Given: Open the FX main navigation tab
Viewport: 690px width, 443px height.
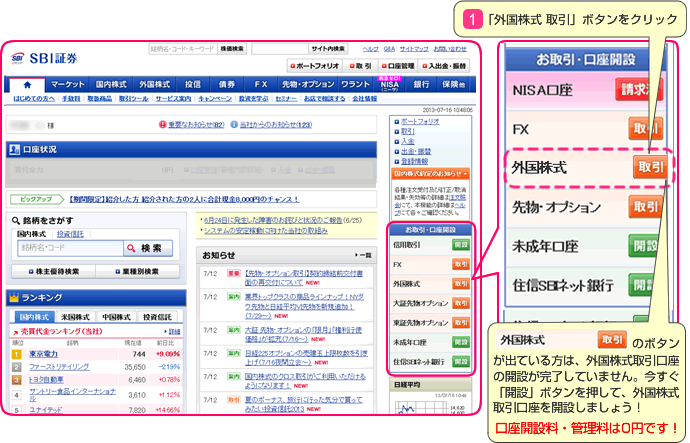Looking at the screenshot, I should [x=261, y=84].
